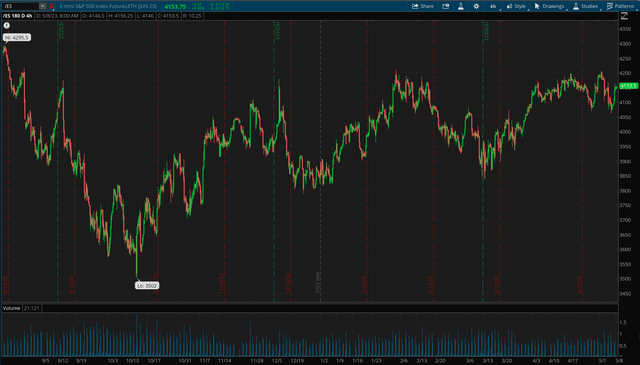This screenshot has width=640, height=365.
Task: Click the Hi: 4295.5 price bubble
Action: (x=17, y=38)
